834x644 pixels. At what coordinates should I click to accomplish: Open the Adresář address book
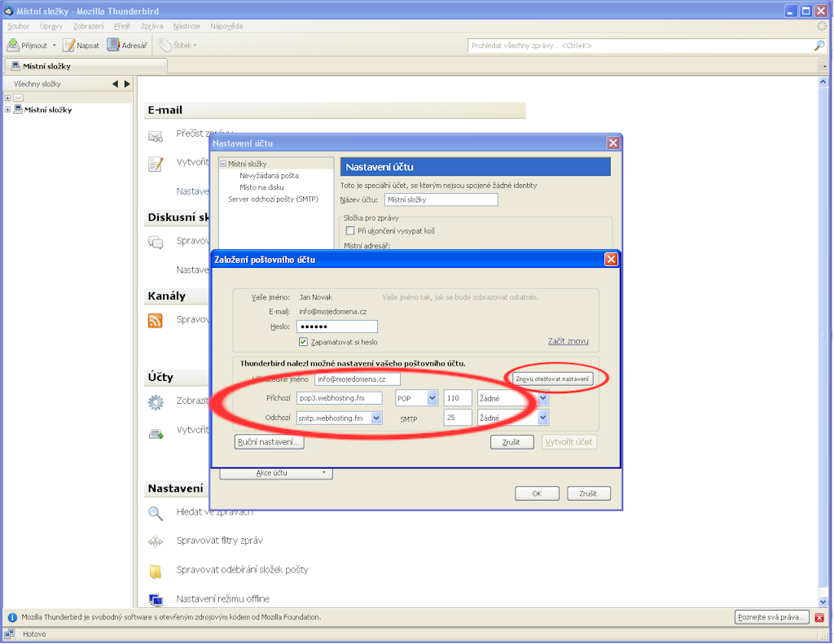pyautogui.click(x=126, y=46)
